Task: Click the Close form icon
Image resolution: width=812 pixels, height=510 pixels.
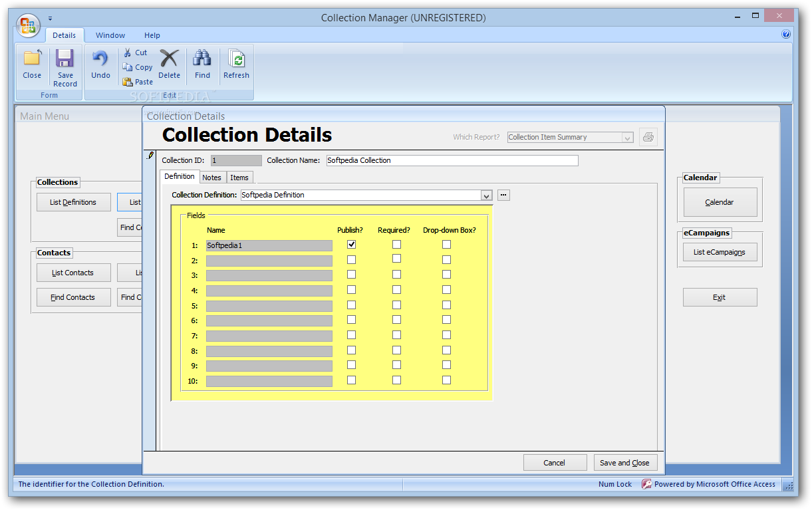Action: click(32, 59)
